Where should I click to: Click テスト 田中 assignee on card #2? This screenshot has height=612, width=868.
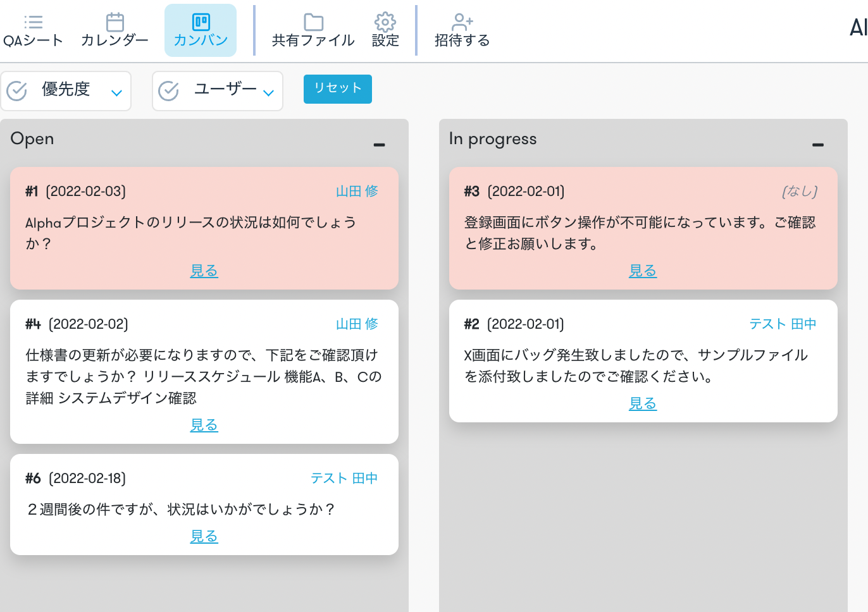tap(783, 324)
